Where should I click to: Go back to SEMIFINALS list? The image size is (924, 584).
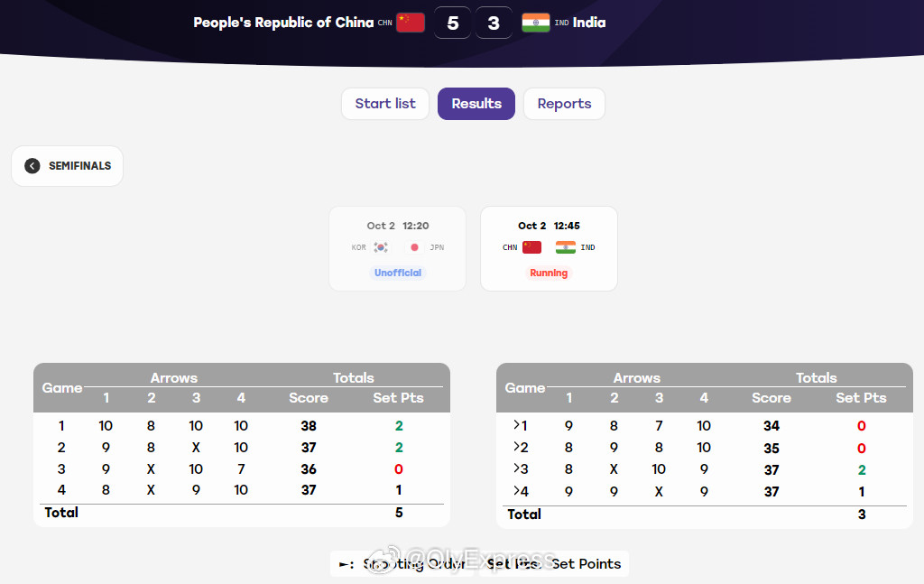67,166
